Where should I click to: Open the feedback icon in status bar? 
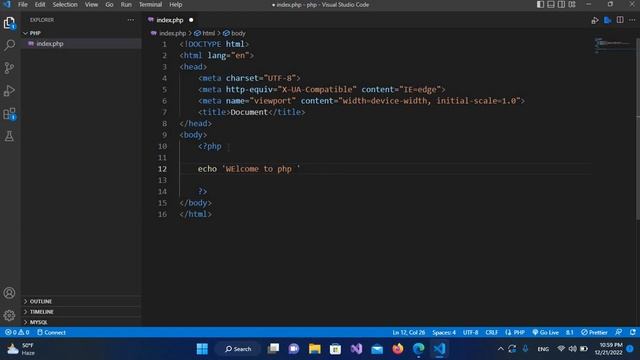tap(619, 332)
